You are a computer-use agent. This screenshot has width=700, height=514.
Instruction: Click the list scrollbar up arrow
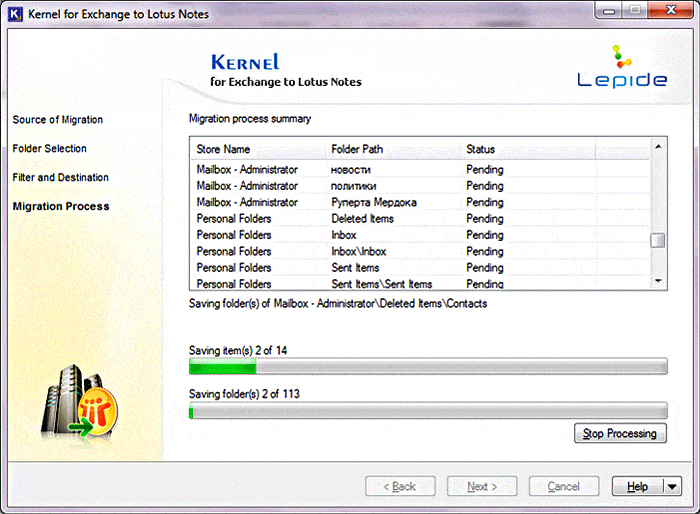pyautogui.click(x=658, y=146)
